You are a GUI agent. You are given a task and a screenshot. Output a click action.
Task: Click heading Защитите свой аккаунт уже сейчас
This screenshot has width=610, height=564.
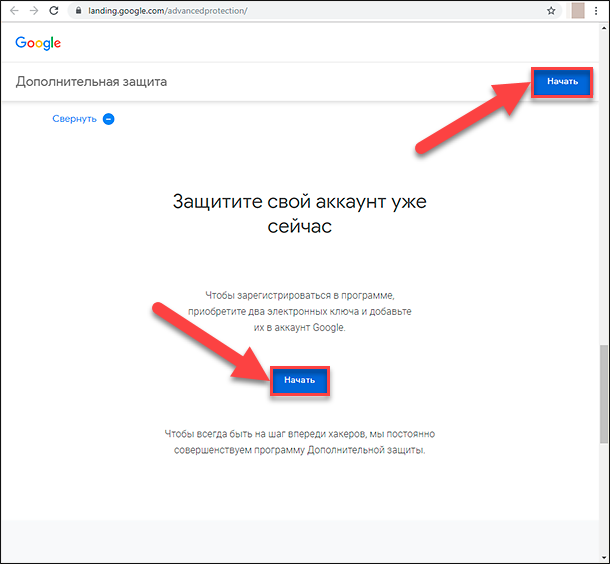(300, 214)
